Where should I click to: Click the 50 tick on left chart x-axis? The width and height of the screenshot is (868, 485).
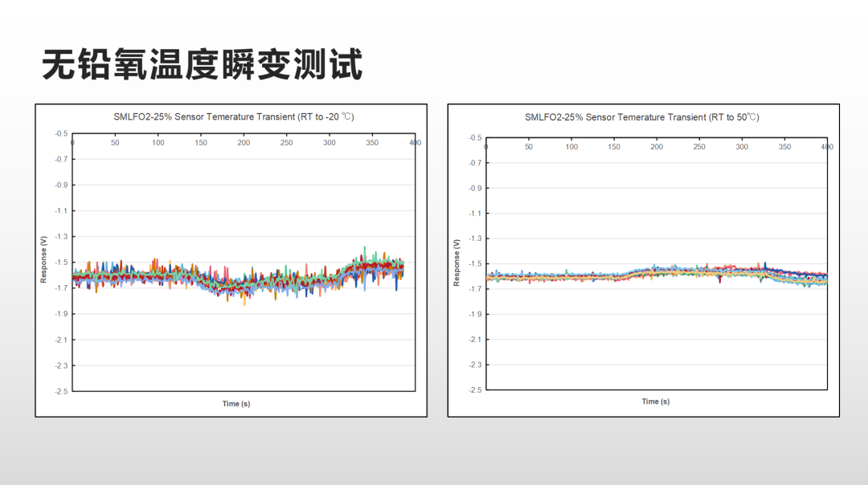pos(115,143)
